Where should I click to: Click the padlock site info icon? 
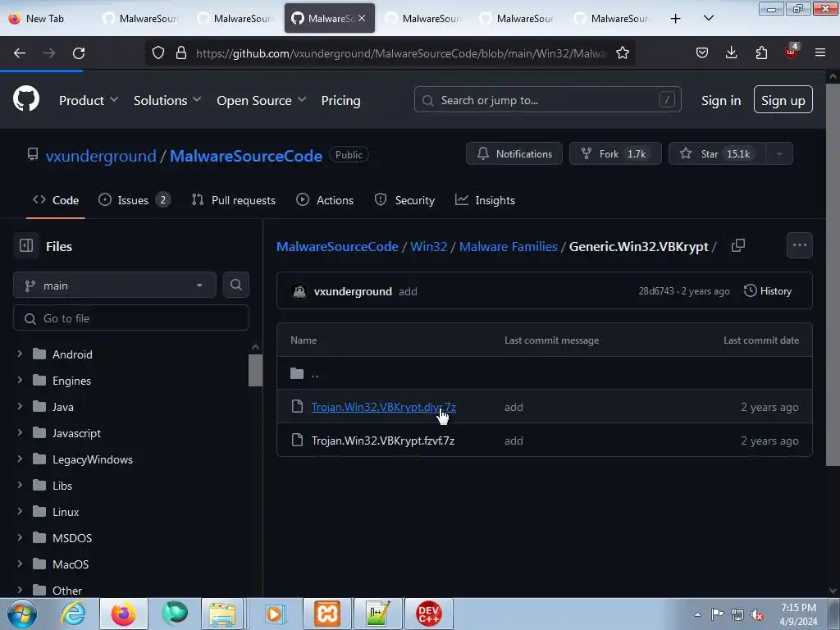[181, 53]
